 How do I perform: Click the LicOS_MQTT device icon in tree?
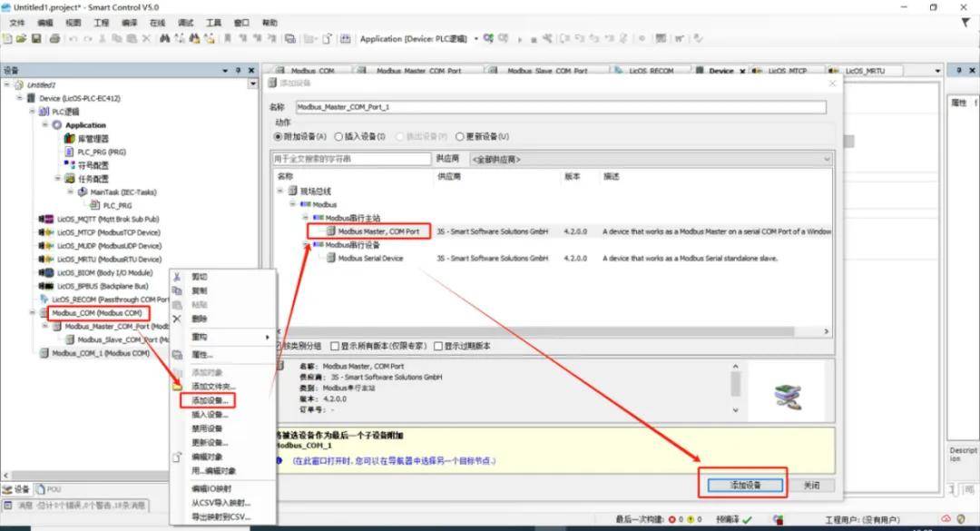47,219
